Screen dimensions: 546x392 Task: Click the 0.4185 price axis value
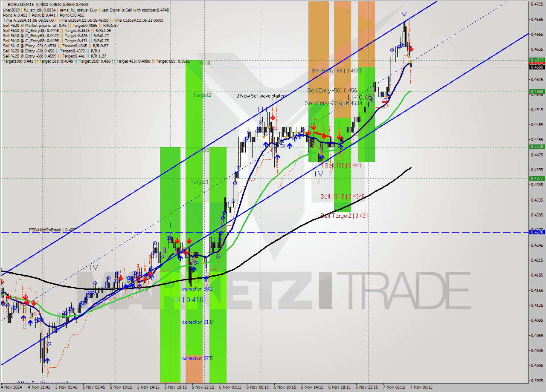(x=536, y=275)
